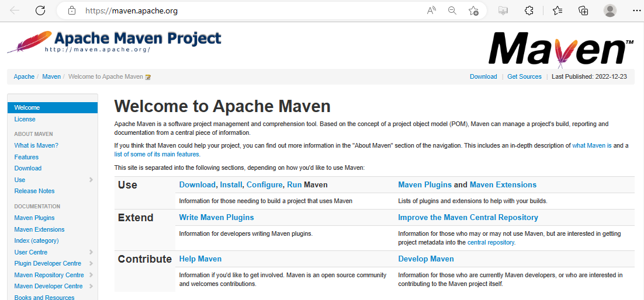Open Improve the Maven Central Repository link

(468, 218)
